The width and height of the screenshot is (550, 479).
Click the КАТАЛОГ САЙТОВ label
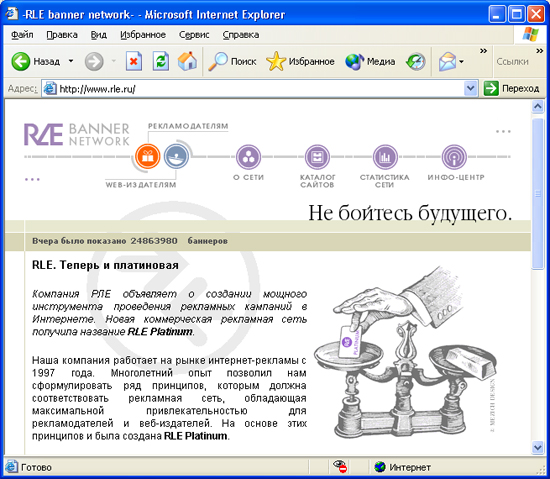tap(317, 181)
